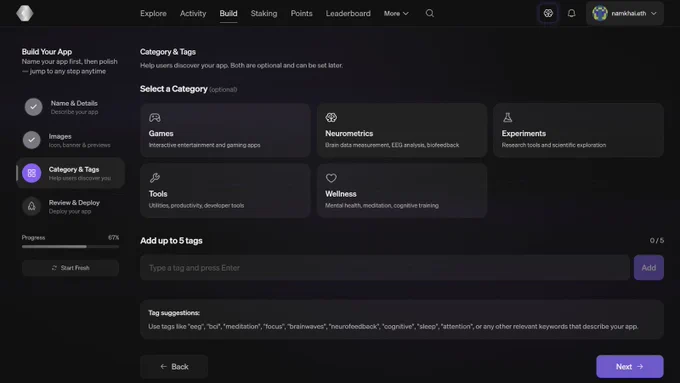The height and width of the screenshot is (383, 680).
Task: Go to the Explore tab
Action: [x=153, y=13]
